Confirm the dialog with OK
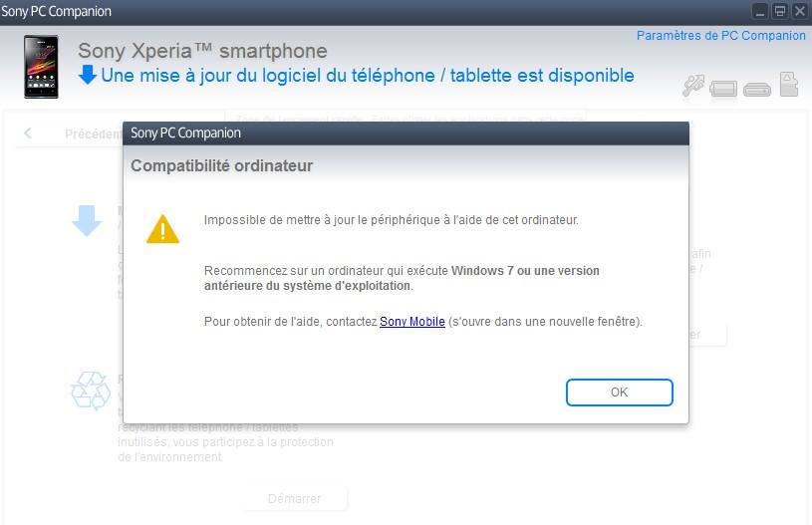The width and height of the screenshot is (812, 525). point(620,393)
